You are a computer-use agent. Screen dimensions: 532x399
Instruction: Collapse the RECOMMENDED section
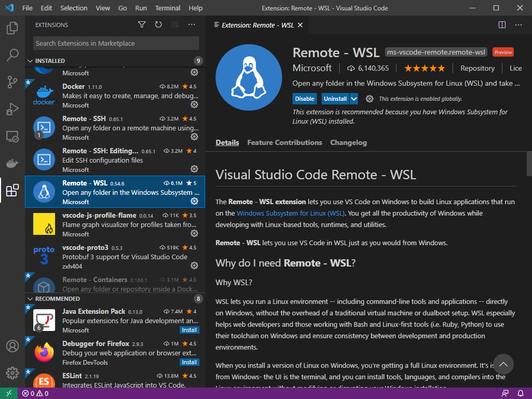pos(30,299)
